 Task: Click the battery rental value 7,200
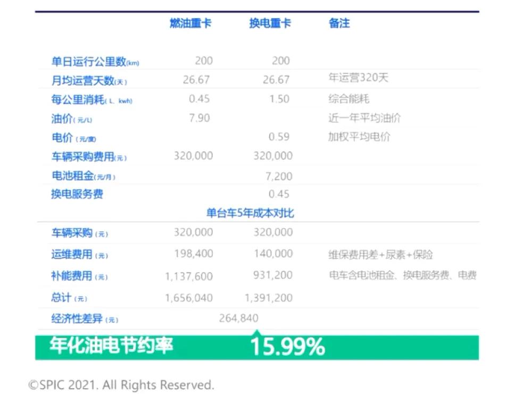tap(278, 176)
